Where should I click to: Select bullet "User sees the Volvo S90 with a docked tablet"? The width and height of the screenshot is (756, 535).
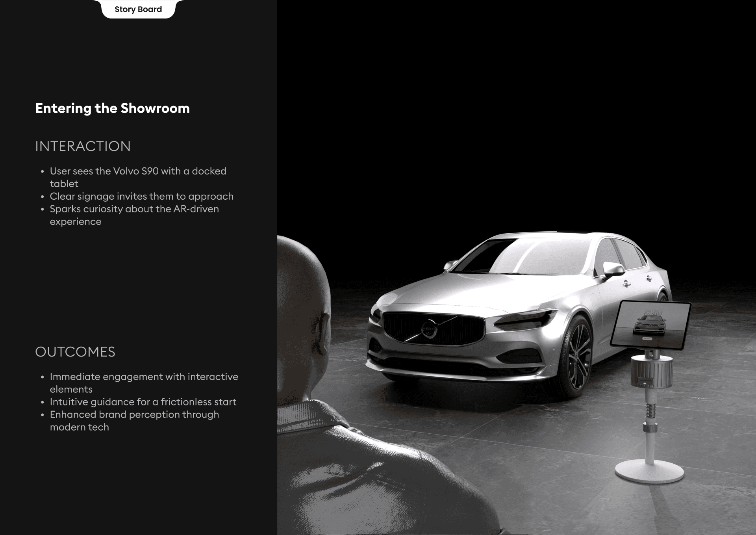[x=138, y=177]
